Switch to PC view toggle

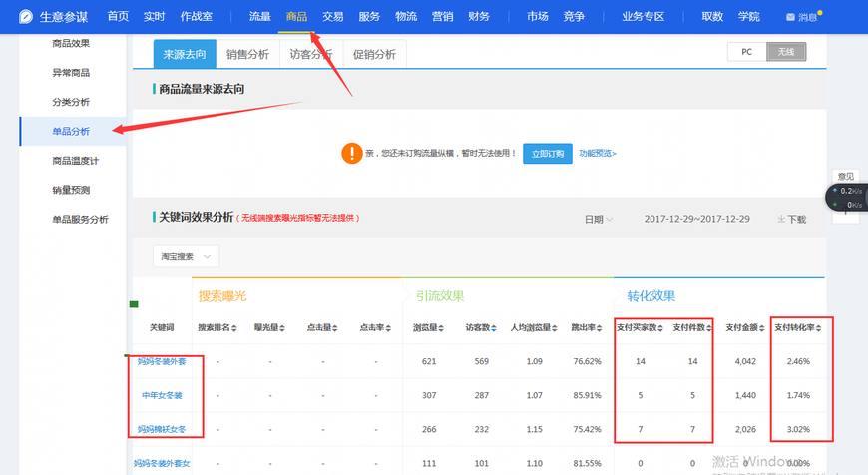click(x=746, y=52)
